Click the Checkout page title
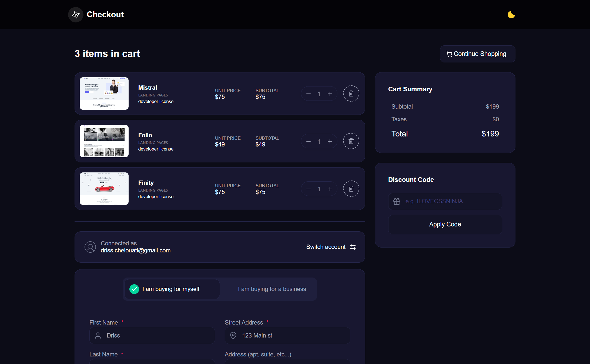The height and width of the screenshot is (364, 590). [x=105, y=15]
